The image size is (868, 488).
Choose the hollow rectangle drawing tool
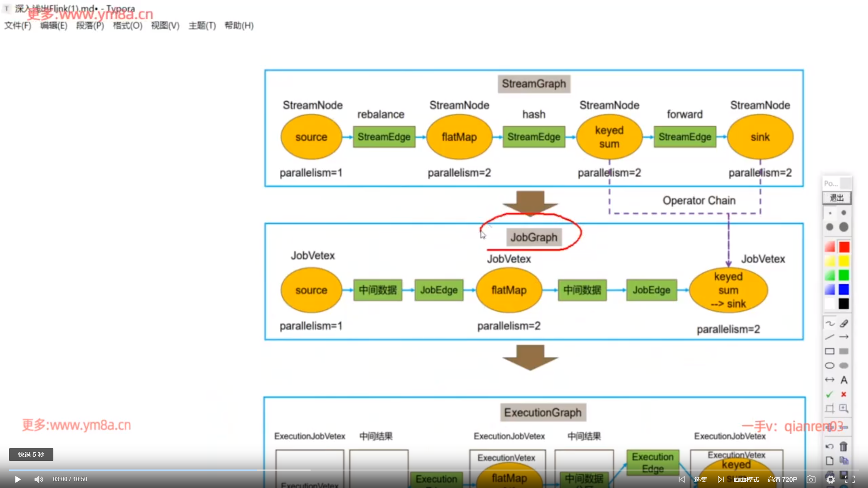coord(830,352)
